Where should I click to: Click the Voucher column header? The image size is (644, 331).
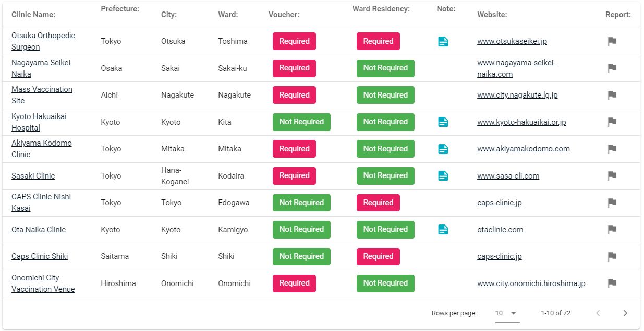coord(284,15)
